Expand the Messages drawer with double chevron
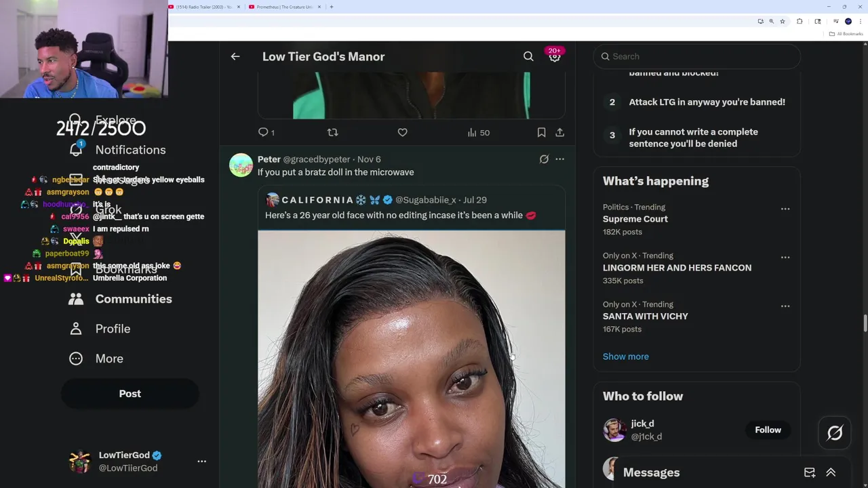The image size is (868, 488). coord(831,472)
